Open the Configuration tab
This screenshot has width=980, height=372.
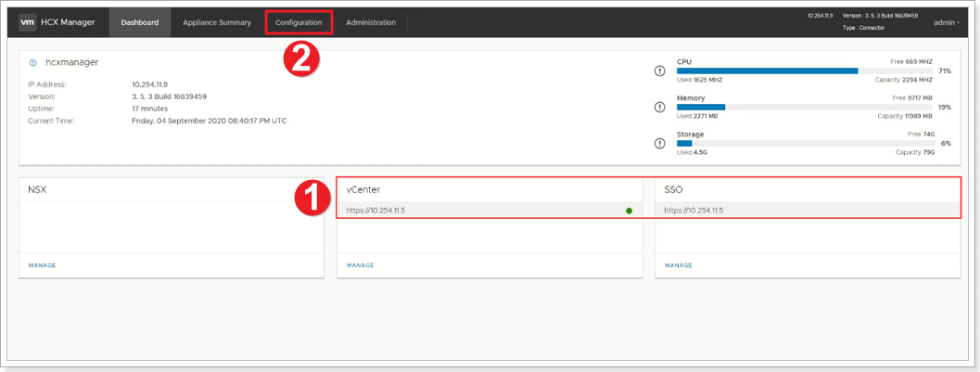coord(299,22)
